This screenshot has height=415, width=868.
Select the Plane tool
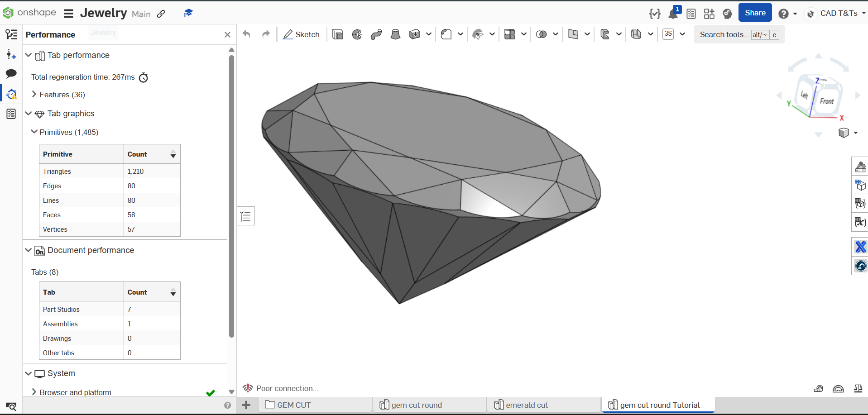click(573, 34)
